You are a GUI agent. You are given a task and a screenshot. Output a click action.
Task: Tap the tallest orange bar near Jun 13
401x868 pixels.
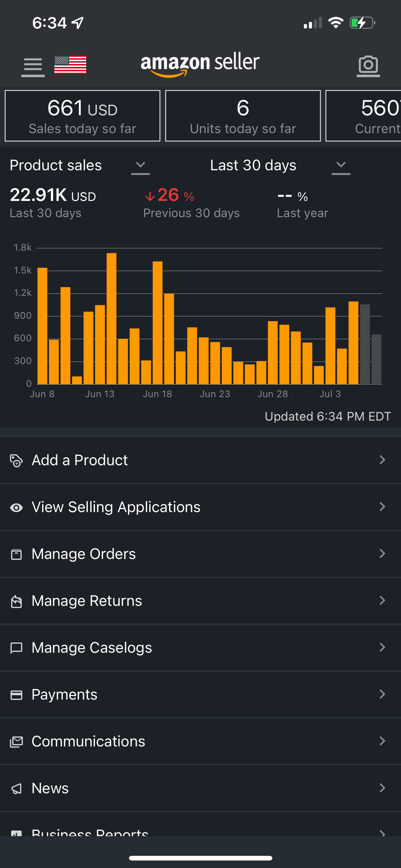[x=111, y=318]
